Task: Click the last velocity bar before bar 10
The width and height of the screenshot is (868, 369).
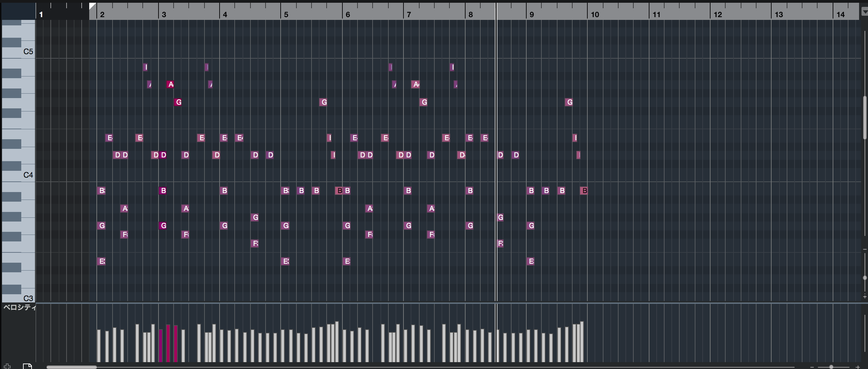Action: point(582,342)
